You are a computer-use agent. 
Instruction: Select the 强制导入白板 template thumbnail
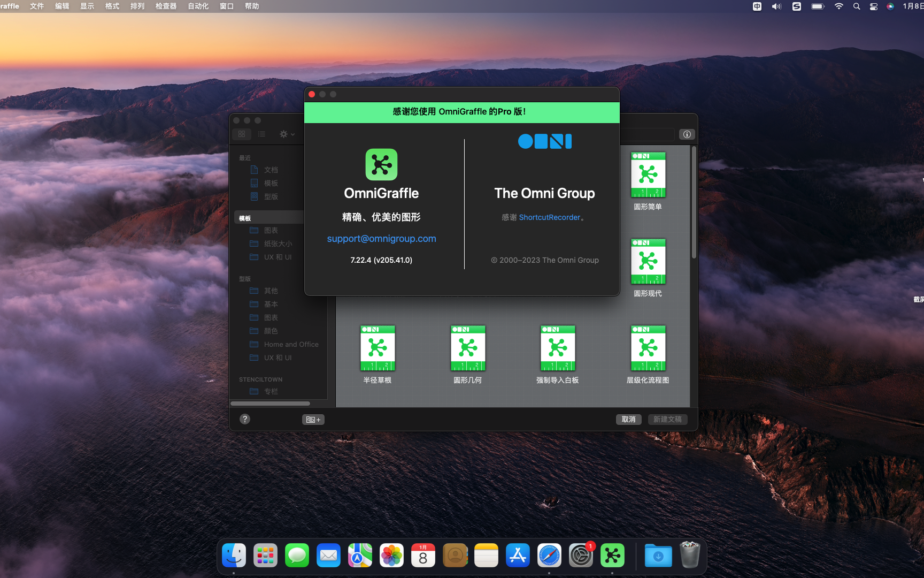tap(558, 348)
